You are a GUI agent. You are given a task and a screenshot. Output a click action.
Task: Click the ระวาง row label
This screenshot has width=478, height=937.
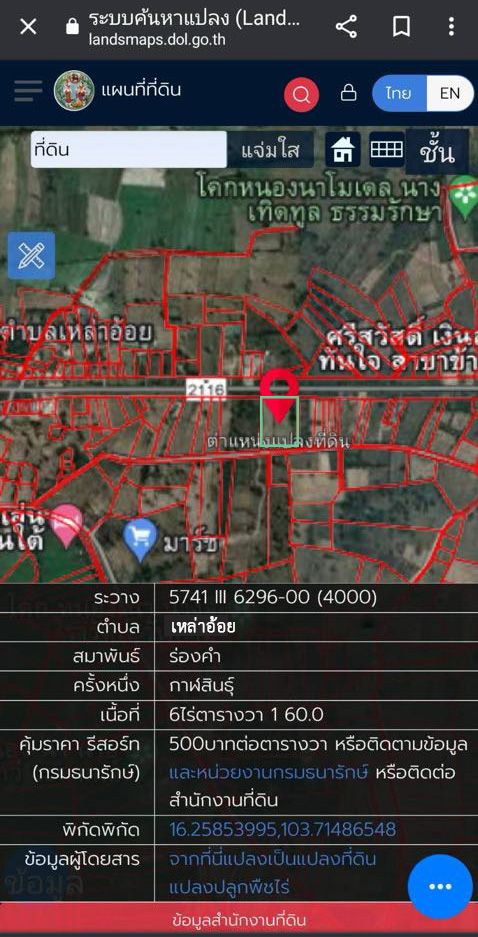(x=116, y=598)
